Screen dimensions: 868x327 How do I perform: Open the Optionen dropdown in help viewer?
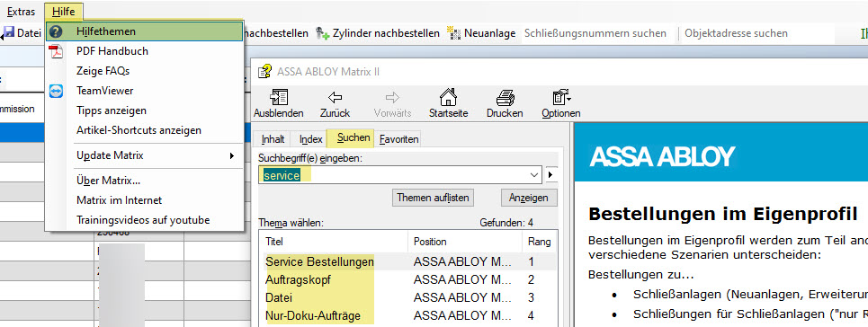[561, 104]
